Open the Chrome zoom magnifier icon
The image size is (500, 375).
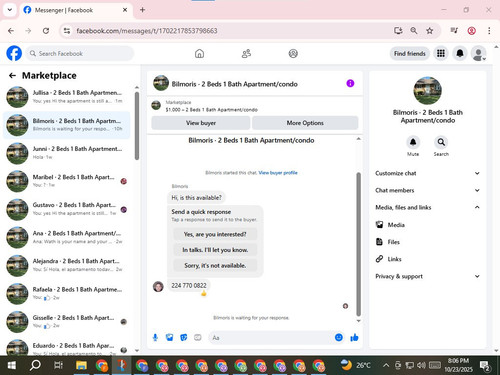tap(414, 31)
